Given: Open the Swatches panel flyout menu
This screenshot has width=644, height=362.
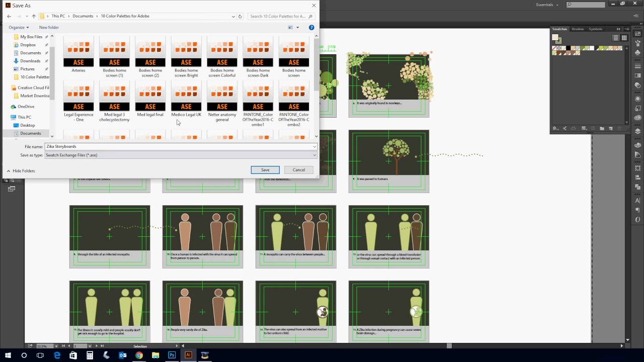Looking at the screenshot, I should pyautogui.click(x=627, y=29).
